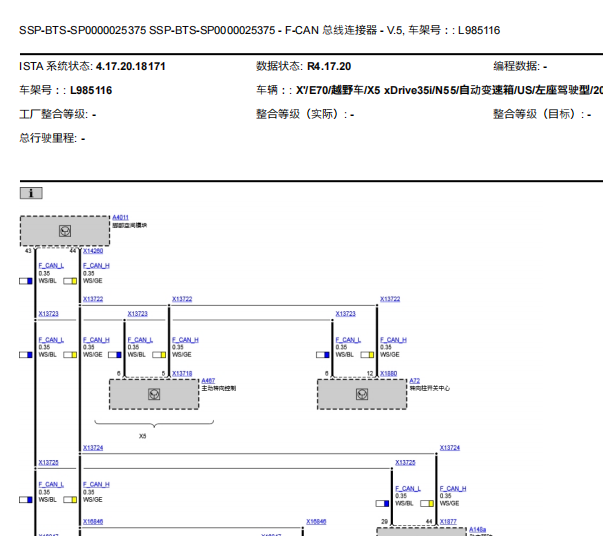Open the X14260 connector link

[x=93, y=251]
